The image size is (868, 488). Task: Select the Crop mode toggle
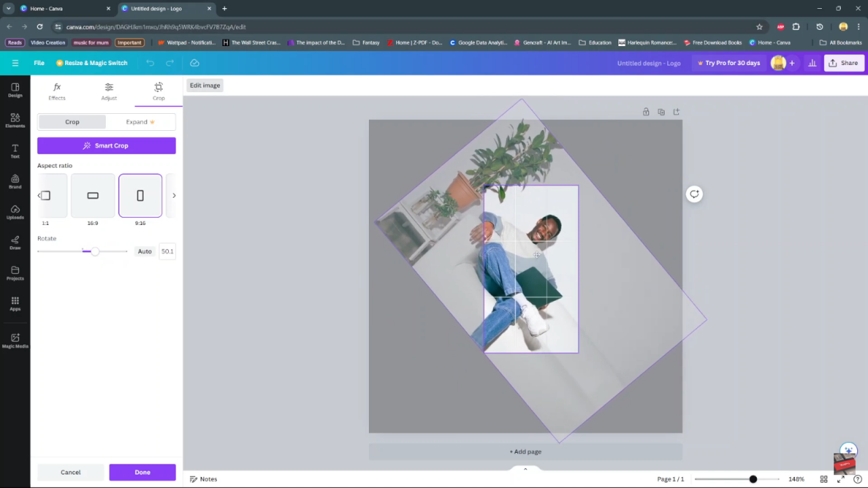tap(72, 122)
